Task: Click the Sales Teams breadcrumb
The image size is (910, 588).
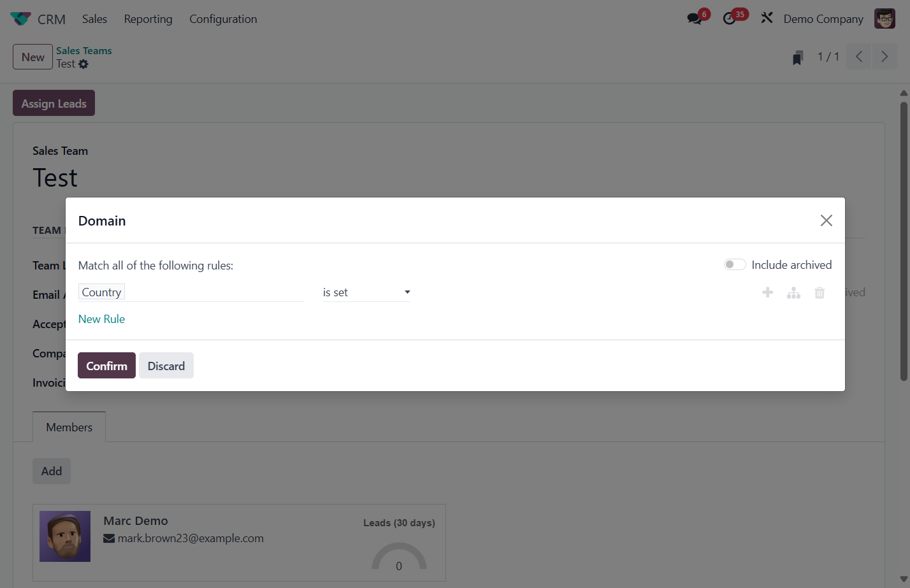Action: (x=83, y=51)
